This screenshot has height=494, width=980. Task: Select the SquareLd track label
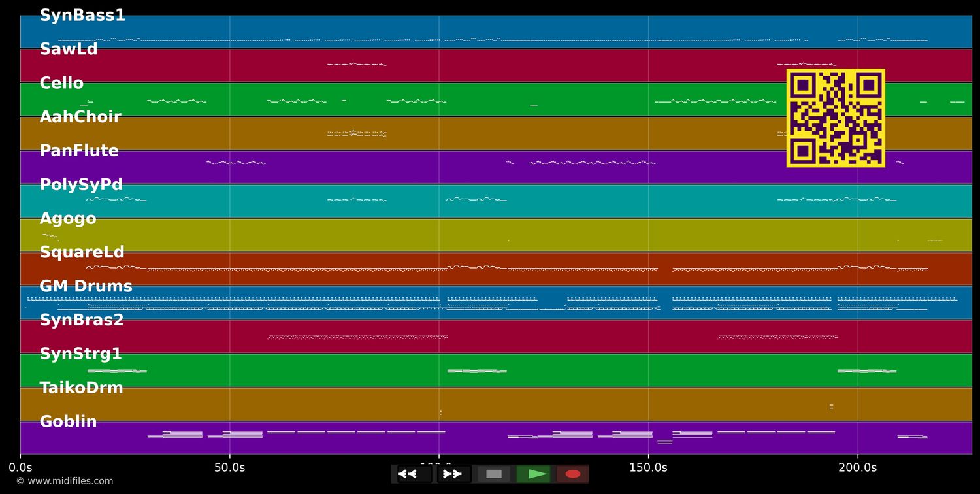click(x=82, y=253)
